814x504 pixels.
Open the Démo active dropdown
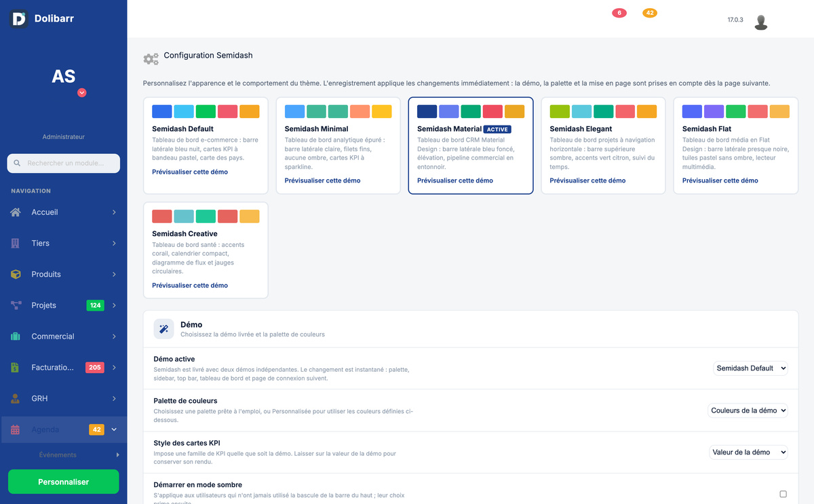[751, 368]
